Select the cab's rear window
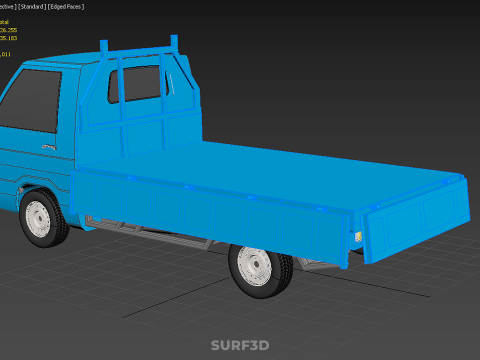The width and height of the screenshot is (480, 360). point(138,84)
